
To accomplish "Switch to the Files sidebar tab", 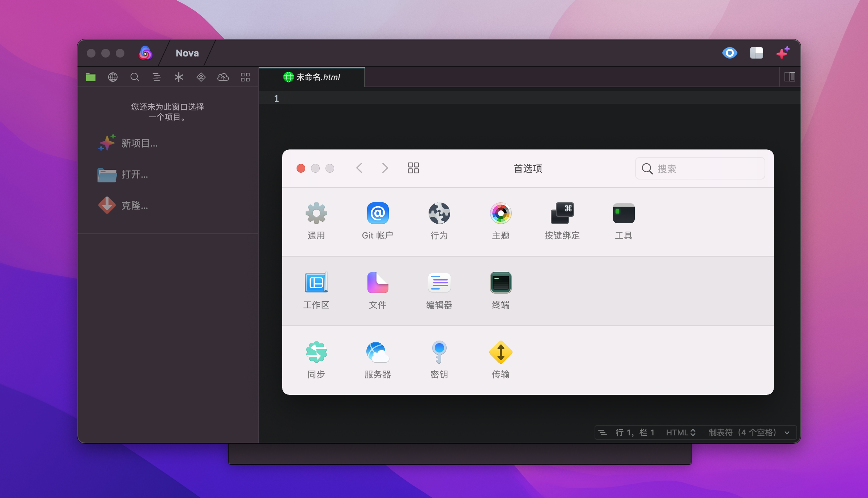I will point(91,77).
